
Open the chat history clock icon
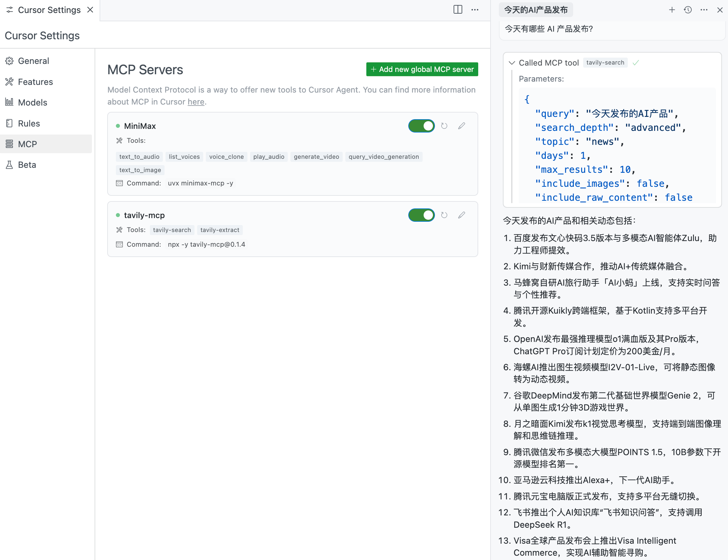[x=688, y=10]
